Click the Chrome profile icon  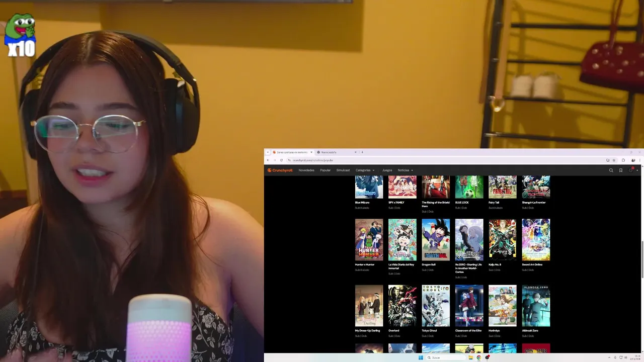[x=633, y=160]
